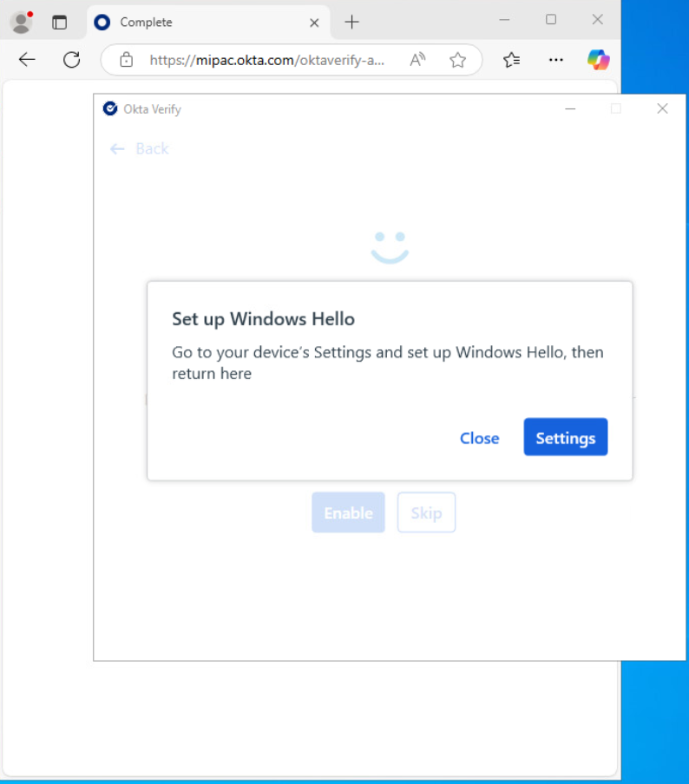The image size is (689, 784).
Task: Click the Skip button
Action: coord(426,513)
